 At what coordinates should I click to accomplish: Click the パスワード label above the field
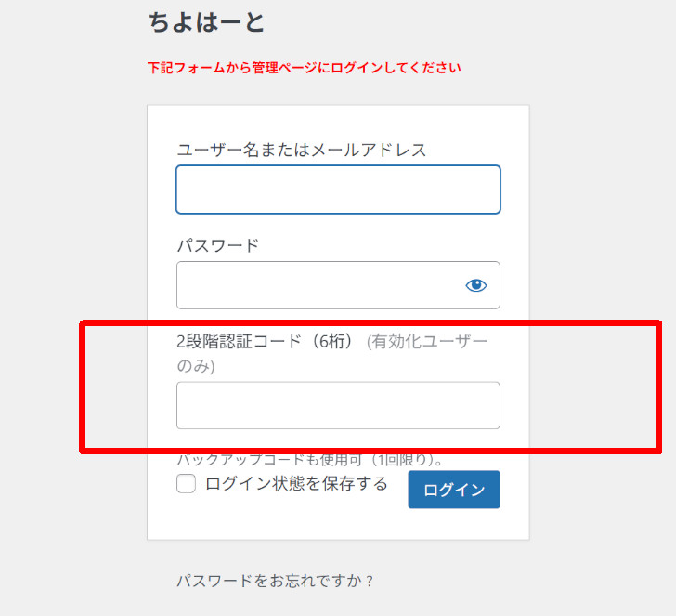[x=217, y=245]
